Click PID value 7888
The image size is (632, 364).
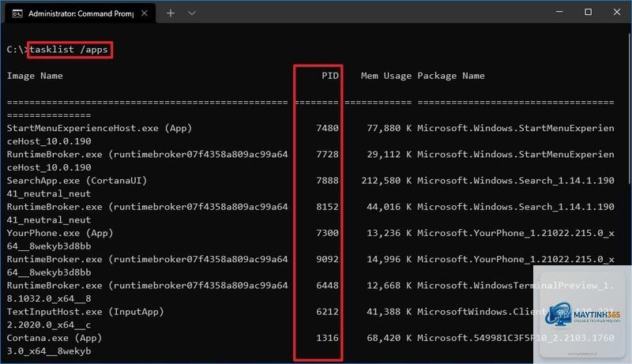point(327,180)
